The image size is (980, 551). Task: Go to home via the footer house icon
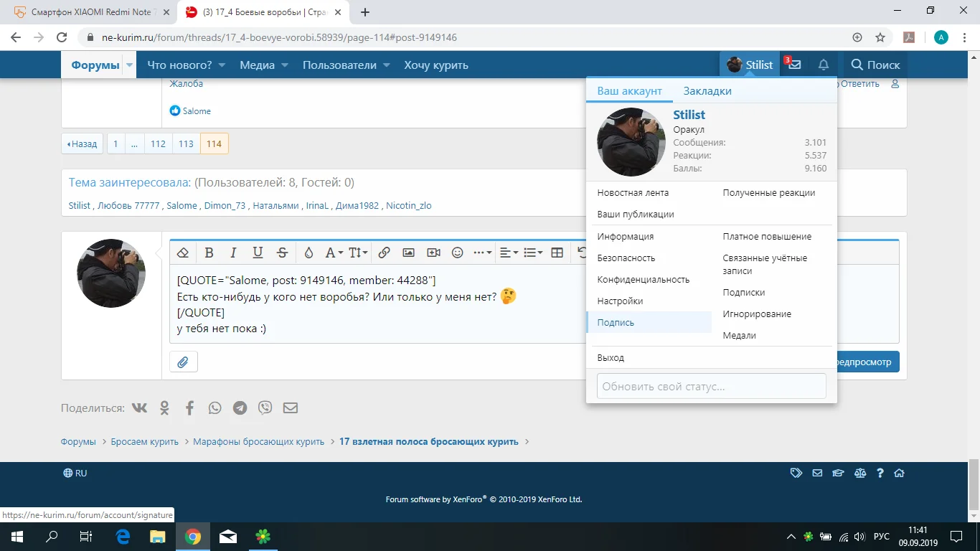899,473
